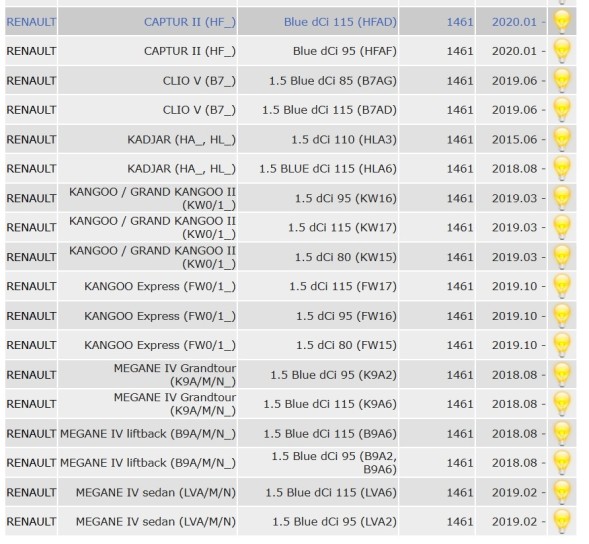This screenshot has height=544, width=589.
Task: Open the CAPTUR II (HF_) highlighted model link
Action: click(x=190, y=22)
